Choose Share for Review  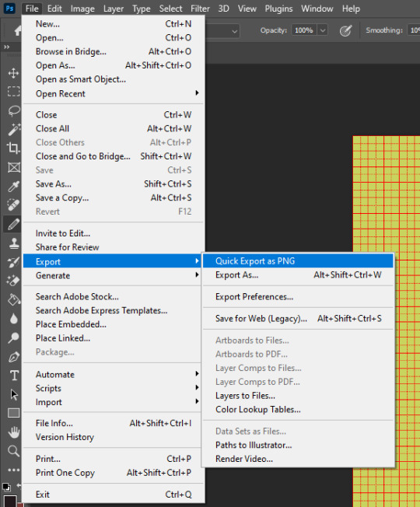(x=113, y=247)
